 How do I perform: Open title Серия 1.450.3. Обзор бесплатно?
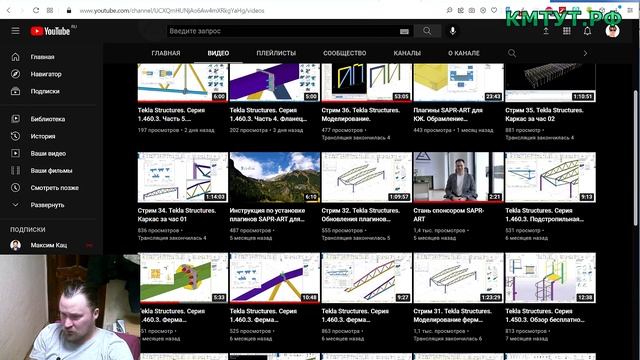click(544, 315)
